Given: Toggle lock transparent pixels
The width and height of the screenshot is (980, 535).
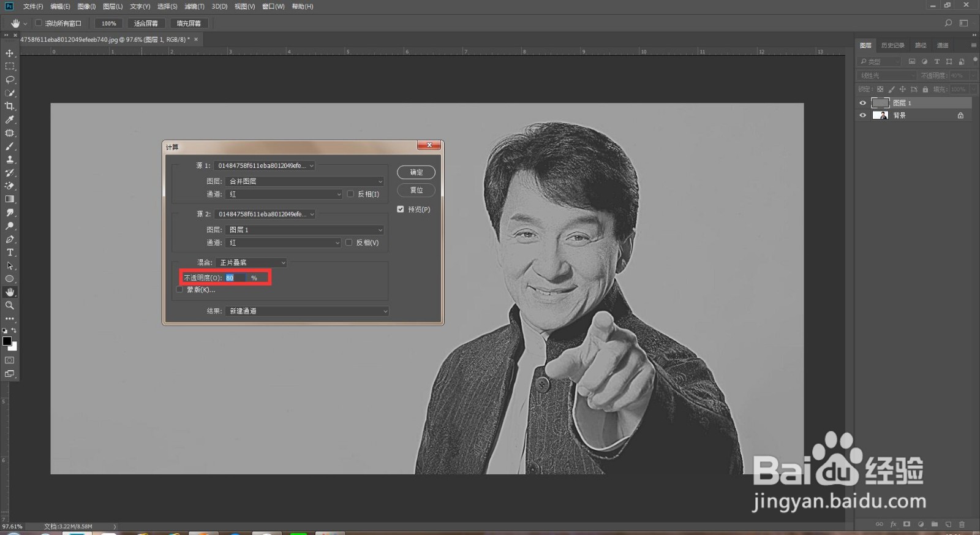Looking at the screenshot, I should pos(880,89).
